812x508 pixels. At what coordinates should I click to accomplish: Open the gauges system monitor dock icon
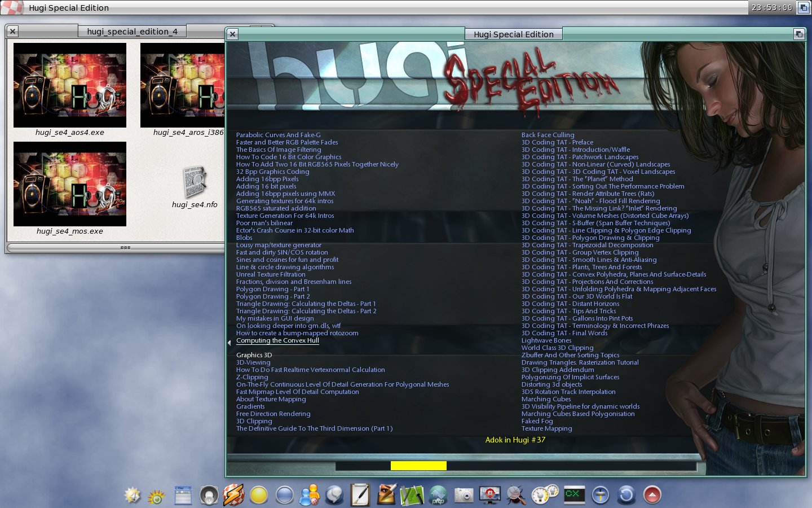click(545, 494)
